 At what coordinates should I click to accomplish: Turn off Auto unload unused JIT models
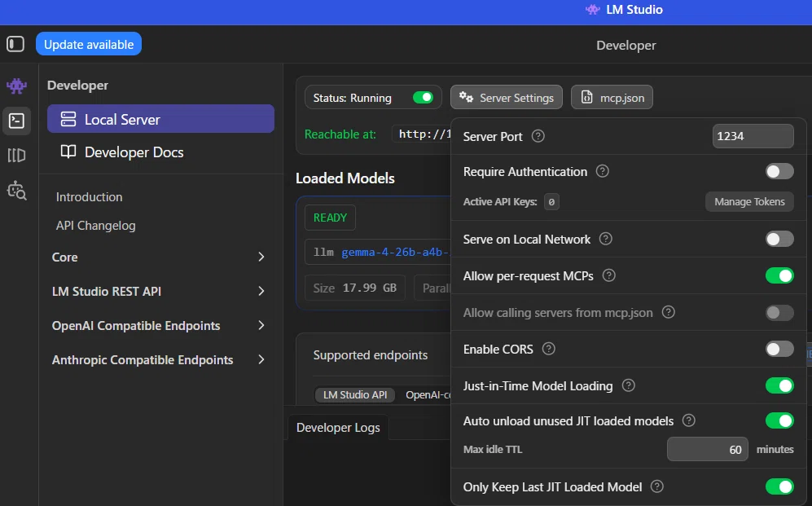pos(779,420)
